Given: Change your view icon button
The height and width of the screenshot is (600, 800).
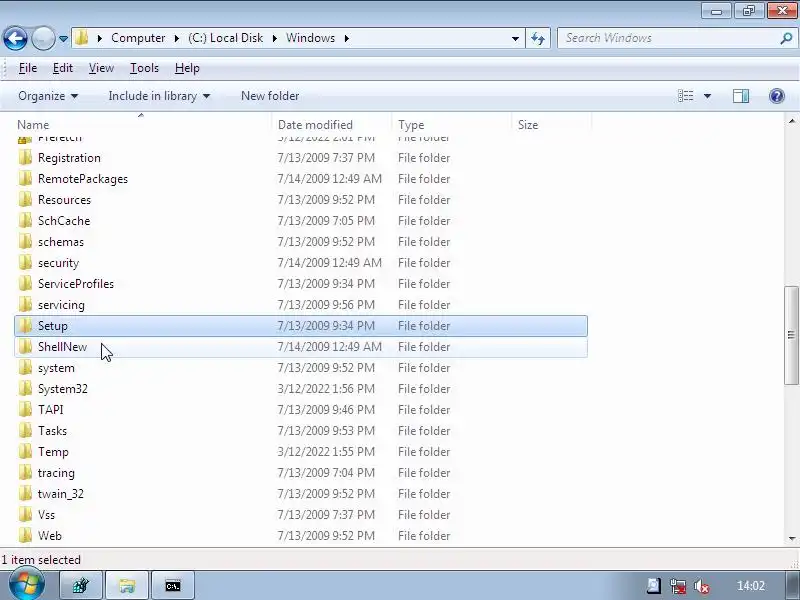Looking at the screenshot, I should tap(685, 96).
